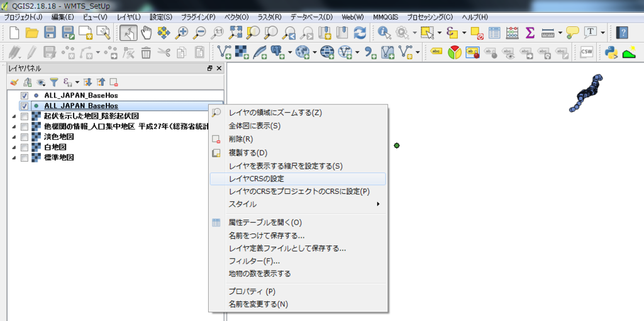The height and width of the screenshot is (321, 644).
Task: Open Measure ruler tool dropdown arrow
Action: (560, 33)
